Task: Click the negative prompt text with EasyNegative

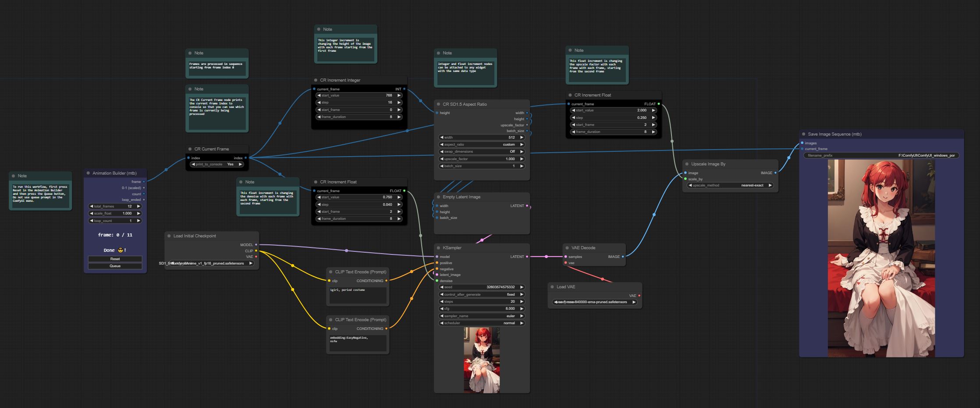Action: [x=349, y=339]
